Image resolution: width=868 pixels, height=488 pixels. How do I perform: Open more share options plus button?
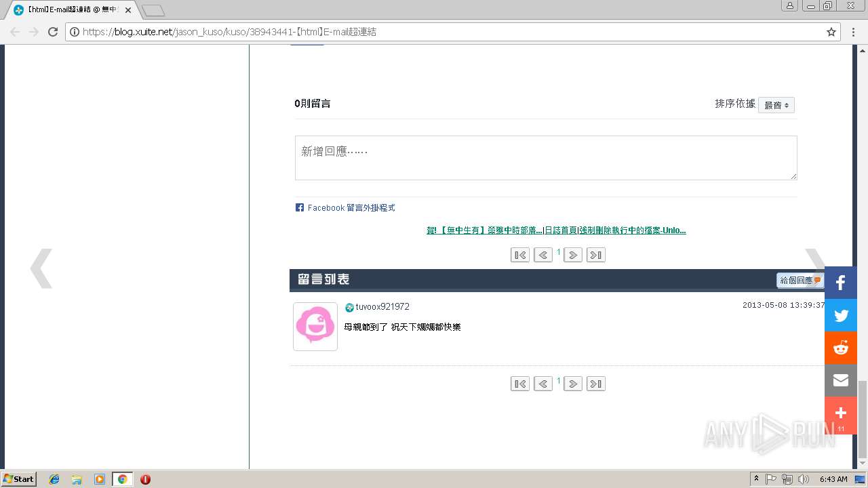click(841, 415)
